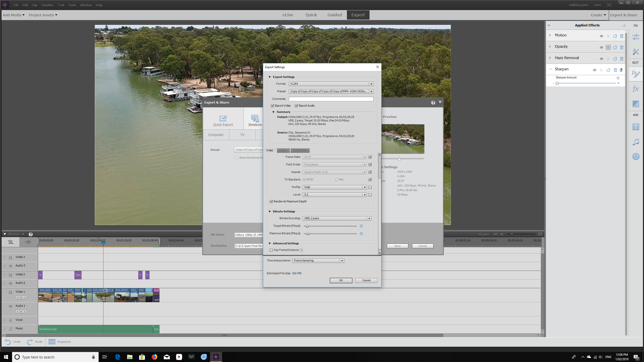Uncheck the Export Video checkbox

tap(272, 106)
